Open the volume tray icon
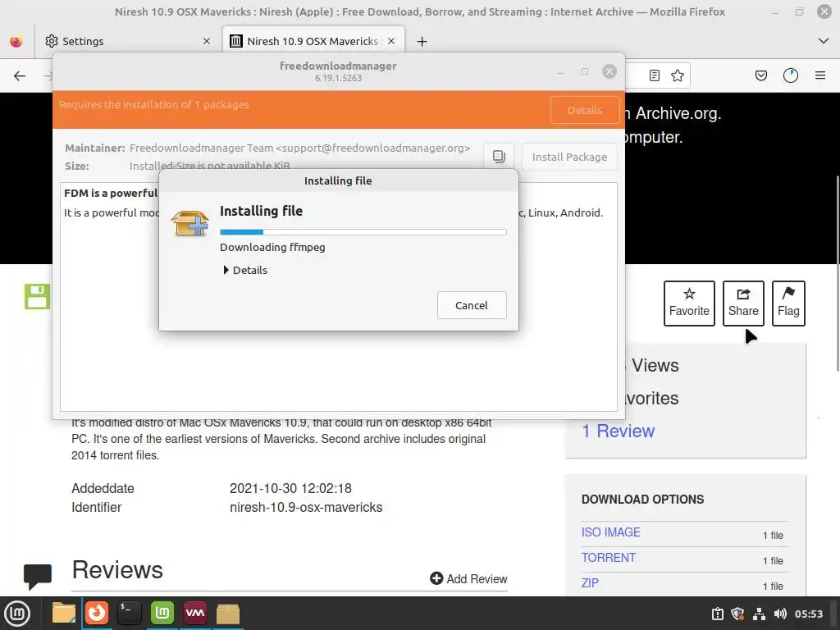Screen dimensions: 840x630 [780, 614]
